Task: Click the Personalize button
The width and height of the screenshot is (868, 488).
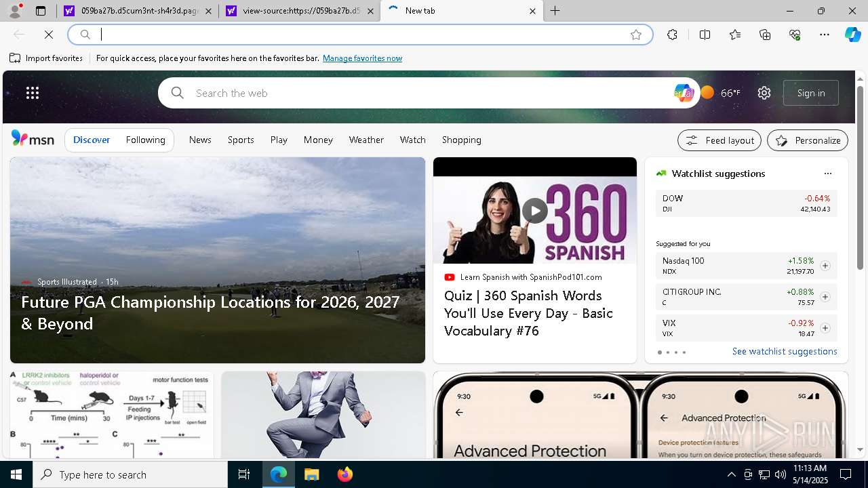Action: coord(808,140)
